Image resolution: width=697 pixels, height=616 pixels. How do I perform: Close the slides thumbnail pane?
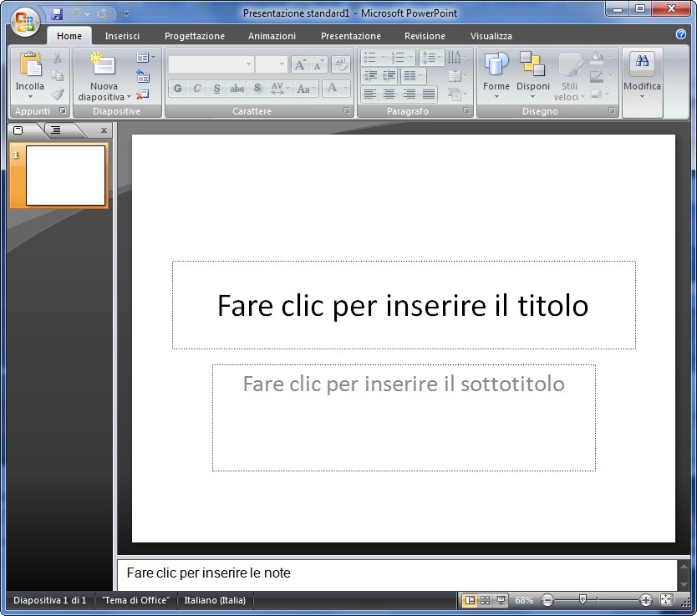(x=104, y=130)
